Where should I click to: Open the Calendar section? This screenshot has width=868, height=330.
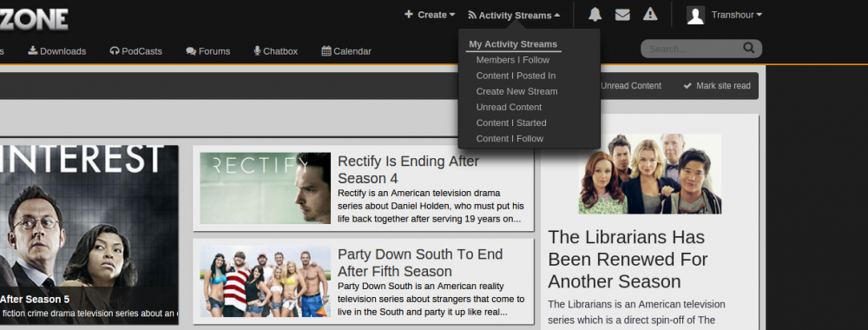tap(346, 51)
